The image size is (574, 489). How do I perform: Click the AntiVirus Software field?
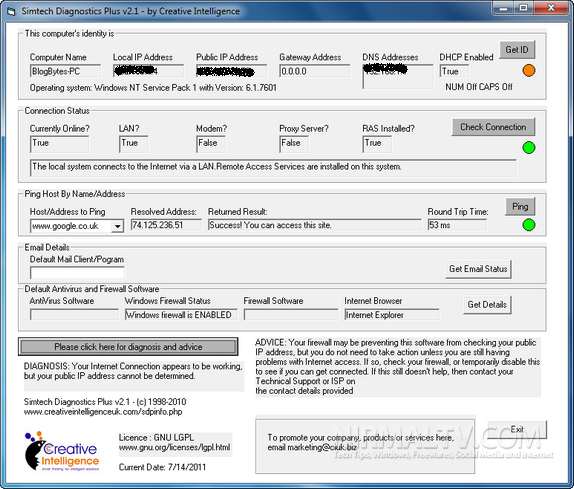pos(74,315)
